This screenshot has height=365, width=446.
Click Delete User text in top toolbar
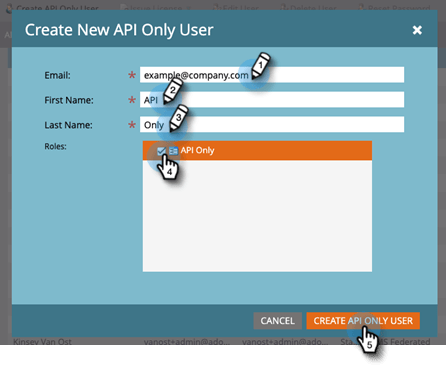(x=313, y=8)
